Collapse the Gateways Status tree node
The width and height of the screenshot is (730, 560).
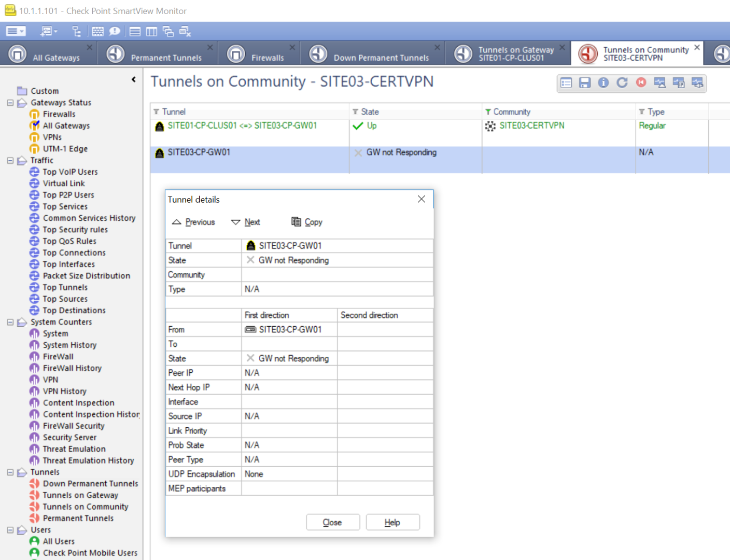(10, 103)
